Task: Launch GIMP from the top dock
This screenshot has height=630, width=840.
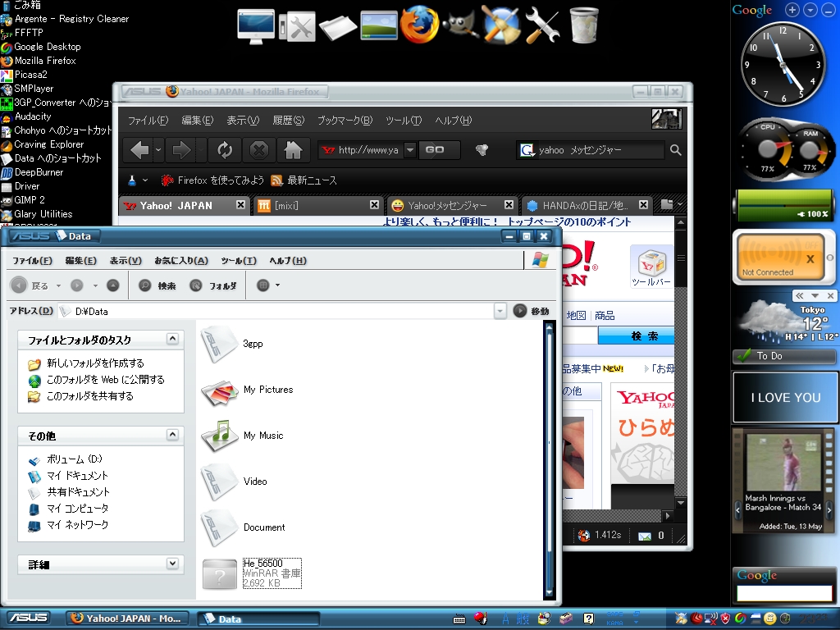Action: click(461, 25)
